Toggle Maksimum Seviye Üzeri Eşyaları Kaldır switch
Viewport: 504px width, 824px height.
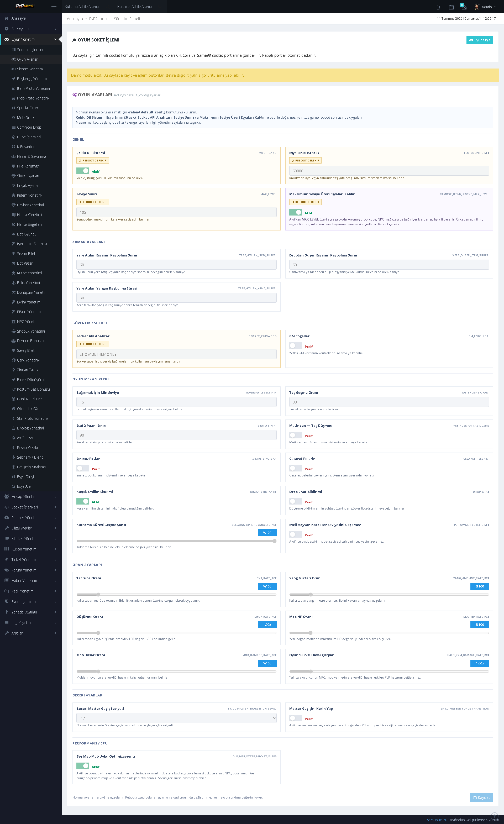tap(295, 212)
